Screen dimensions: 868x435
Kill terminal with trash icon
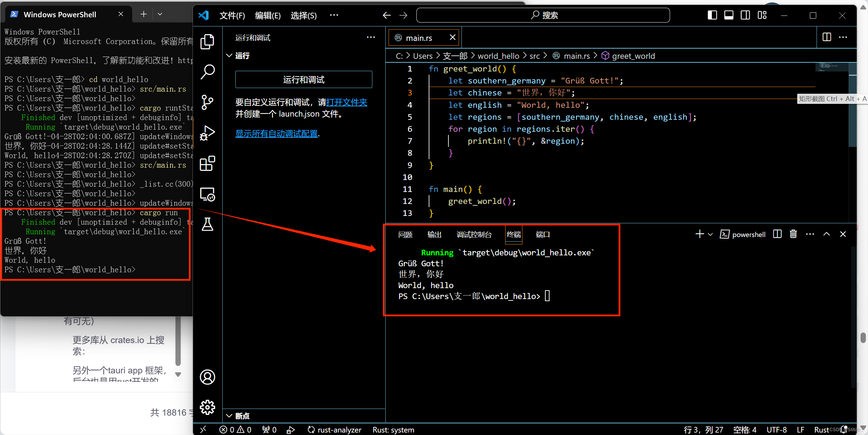click(793, 234)
